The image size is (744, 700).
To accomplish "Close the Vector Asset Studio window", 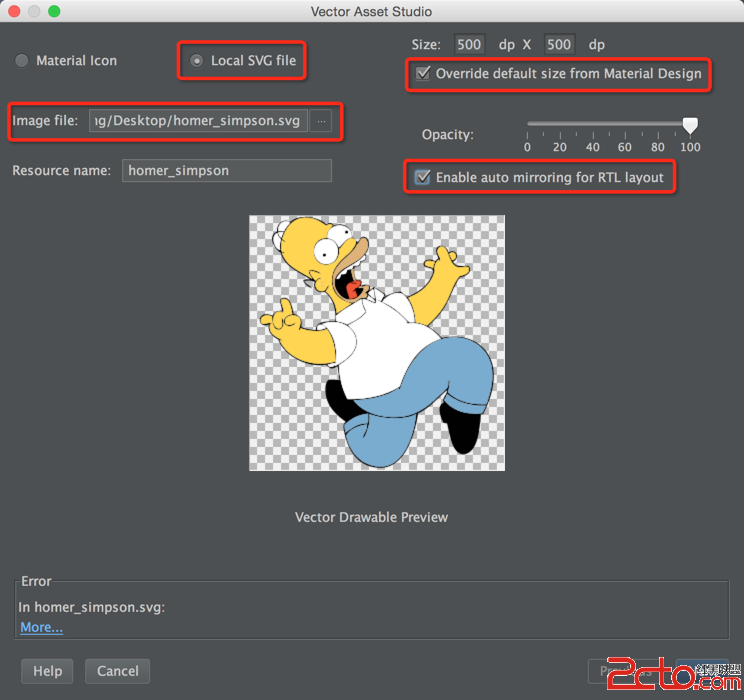I will click(14, 11).
